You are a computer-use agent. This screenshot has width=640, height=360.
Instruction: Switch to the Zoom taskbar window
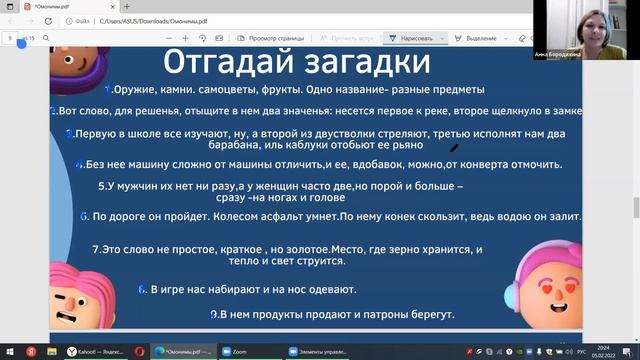pyautogui.click(x=250, y=351)
